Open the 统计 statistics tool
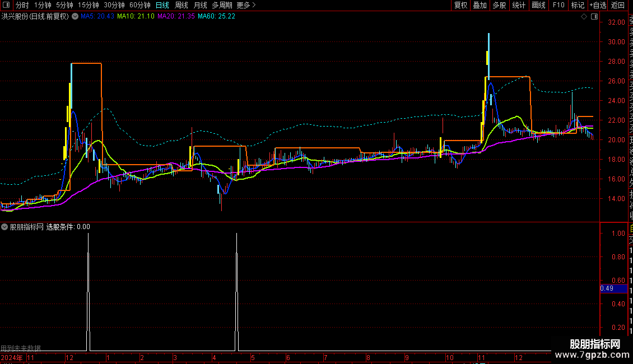Viewport: 633px width, 364px height. click(519, 5)
